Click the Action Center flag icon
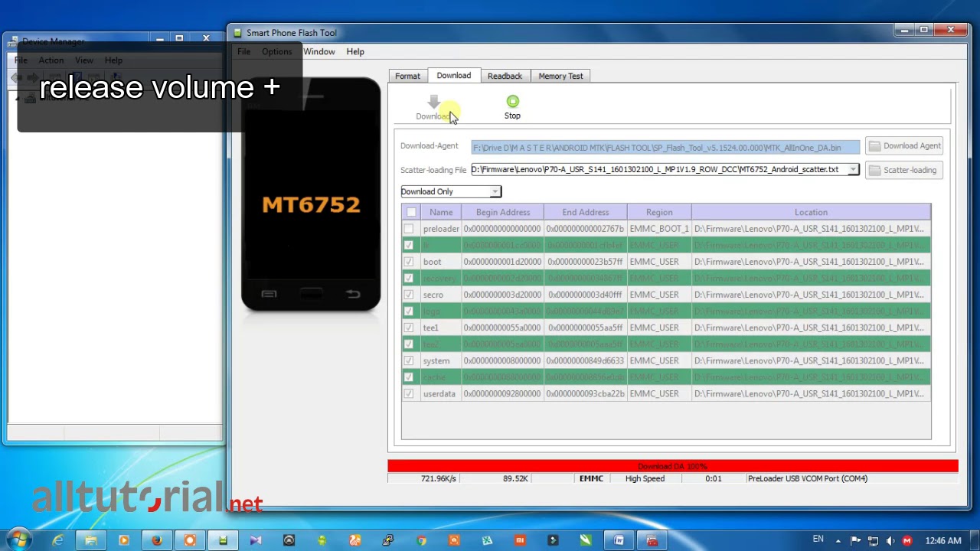This screenshot has height=551, width=980. click(856, 541)
